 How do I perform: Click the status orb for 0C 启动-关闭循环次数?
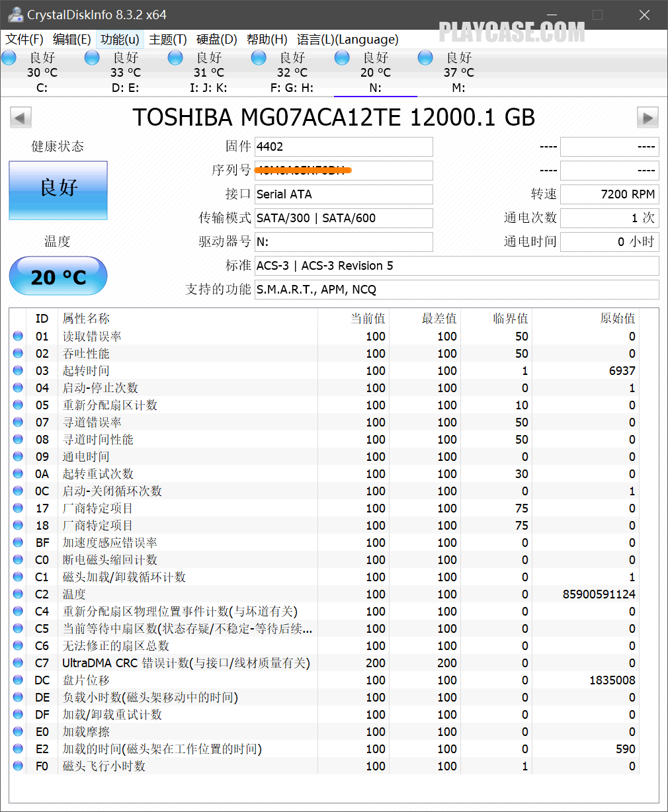[x=18, y=491]
